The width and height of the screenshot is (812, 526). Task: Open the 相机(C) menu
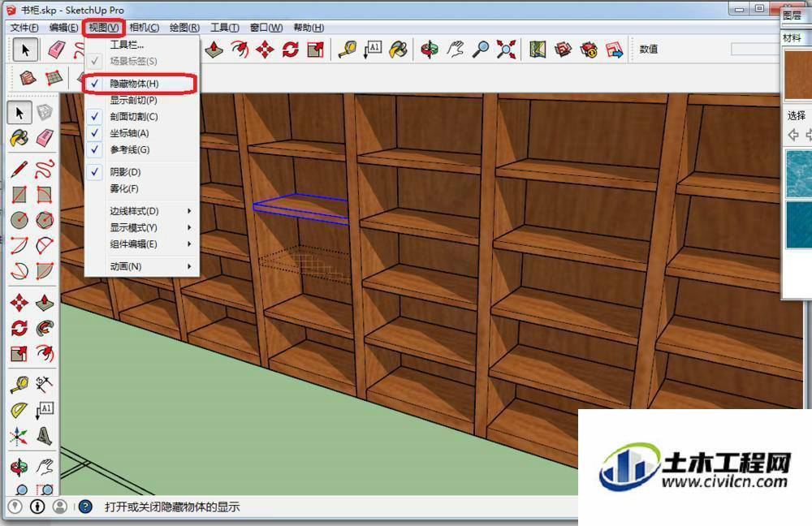pos(144,28)
